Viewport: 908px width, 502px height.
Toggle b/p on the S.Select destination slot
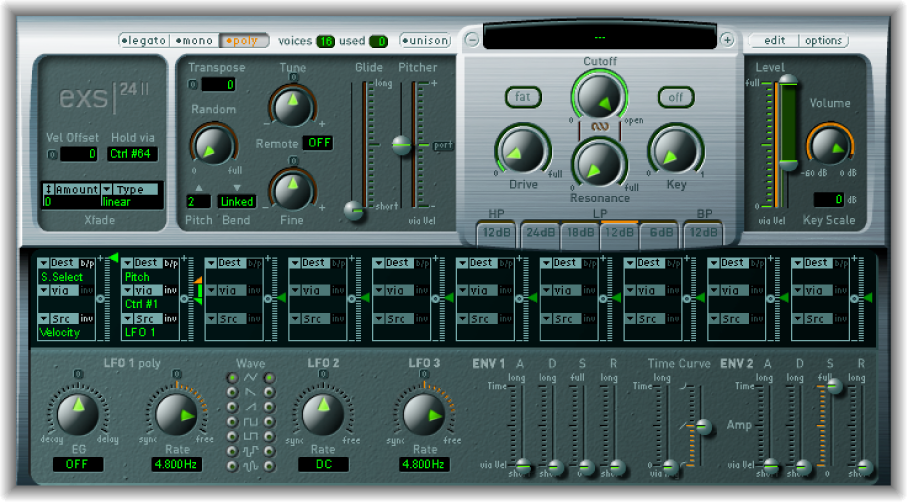(87, 263)
